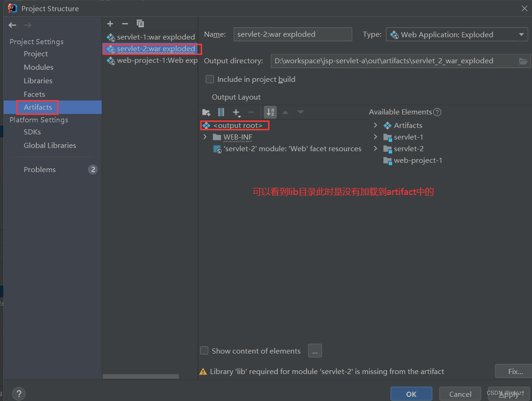The height and width of the screenshot is (401, 532).
Task: Click the Apply button
Action: tap(509, 394)
